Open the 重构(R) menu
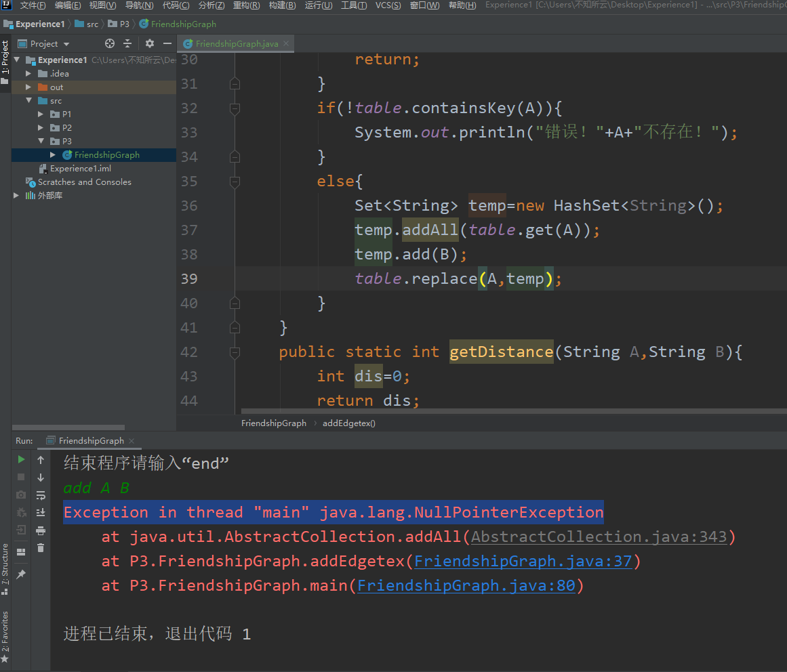Viewport: 787px width, 672px height. point(247,5)
